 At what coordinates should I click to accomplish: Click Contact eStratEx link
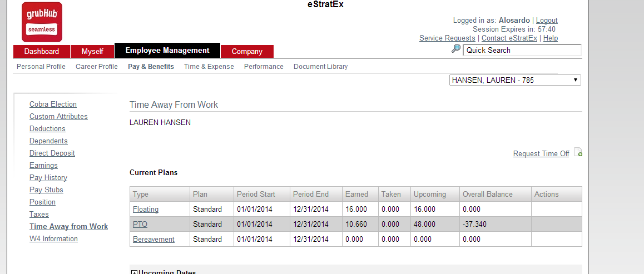point(509,38)
